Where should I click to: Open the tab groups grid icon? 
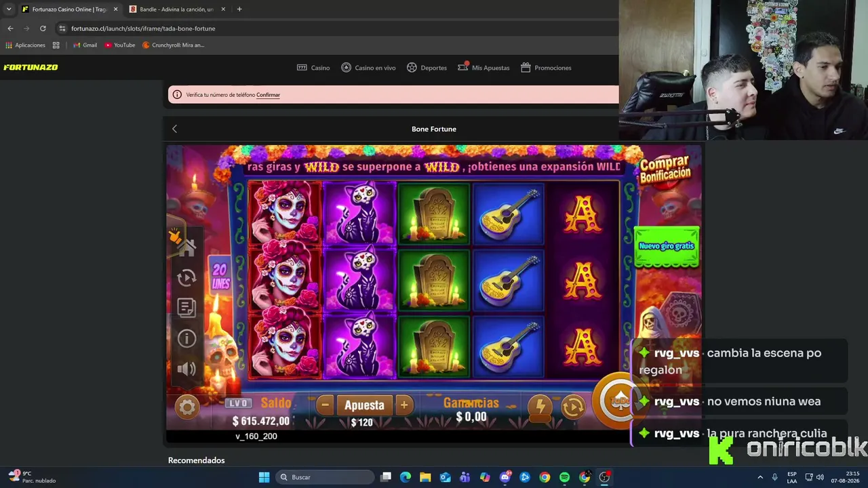coord(56,45)
